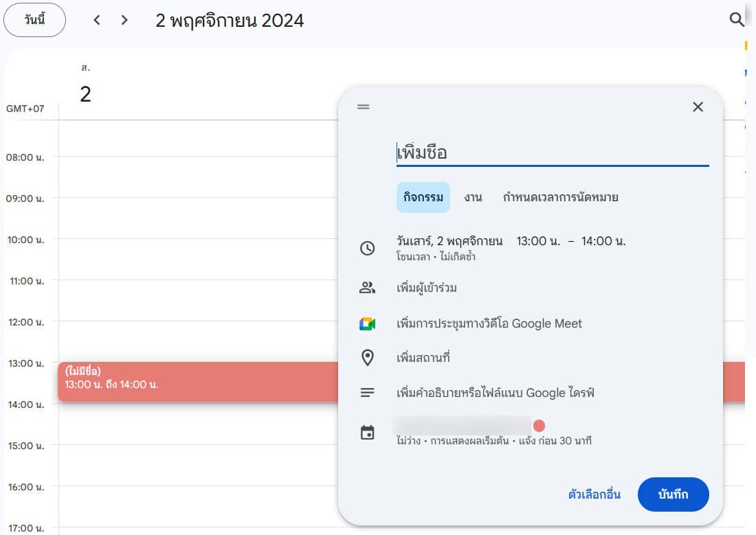This screenshot has height=535, width=756.
Task: Switch to the งาน task tab
Action: [473, 198]
